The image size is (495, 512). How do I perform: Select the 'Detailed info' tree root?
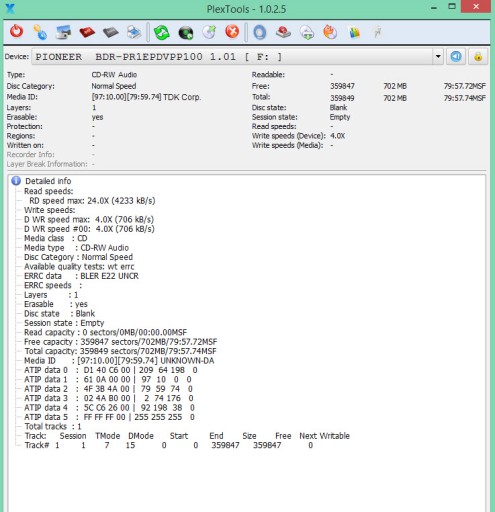[x=48, y=181]
